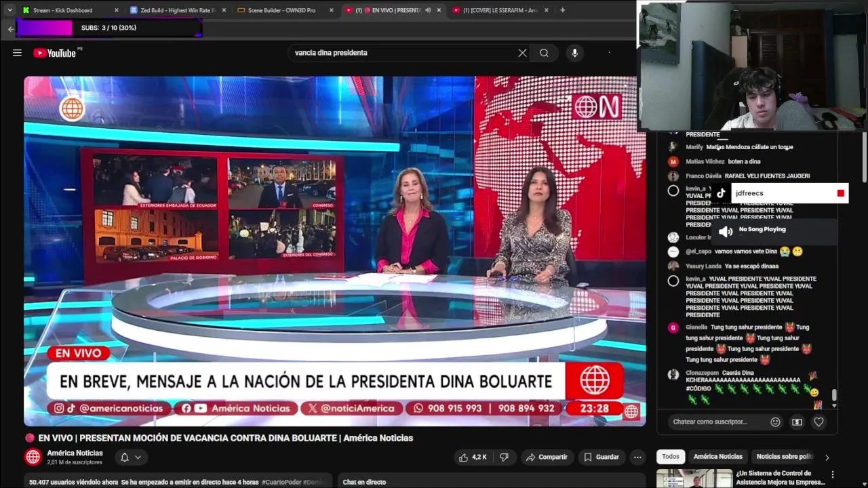This screenshot has width=868, height=488.
Task: Close the Scene Builder OWN3D Pro tab
Action: pyautogui.click(x=332, y=10)
